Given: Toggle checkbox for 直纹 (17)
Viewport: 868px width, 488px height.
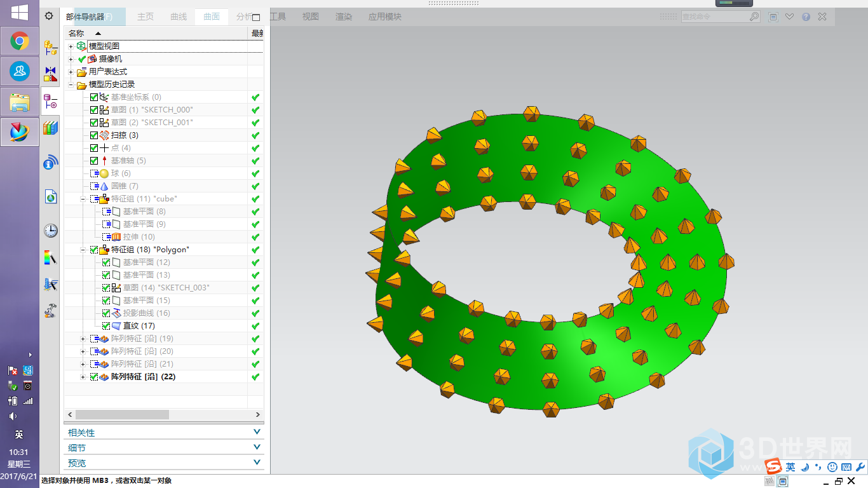Looking at the screenshot, I should 106,326.
